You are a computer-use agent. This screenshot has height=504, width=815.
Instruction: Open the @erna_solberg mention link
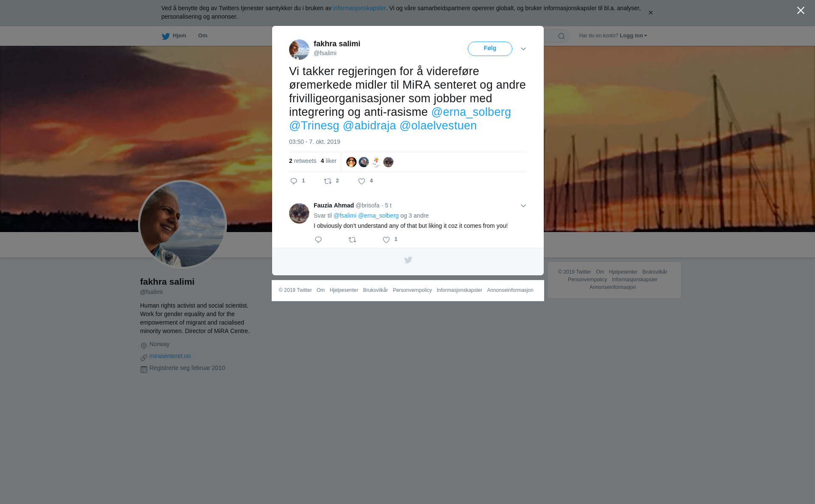click(x=471, y=112)
